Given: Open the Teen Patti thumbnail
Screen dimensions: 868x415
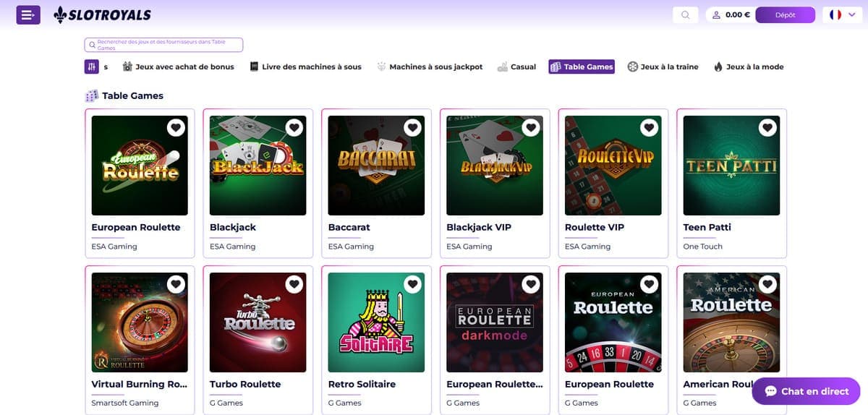Looking at the screenshot, I should pyautogui.click(x=731, y=166).
